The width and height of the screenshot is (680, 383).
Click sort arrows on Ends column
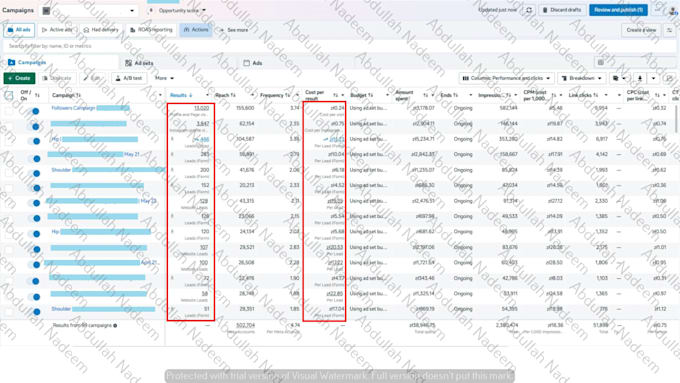coord(455,95)
